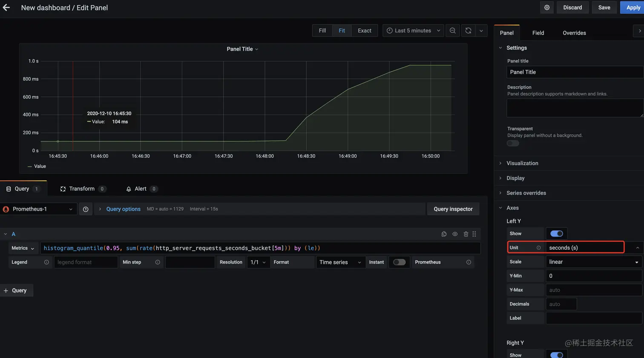This screenshot has height=358, width=644.
Task: Switch to the Alert tab
Action: [x=141, y=189]
